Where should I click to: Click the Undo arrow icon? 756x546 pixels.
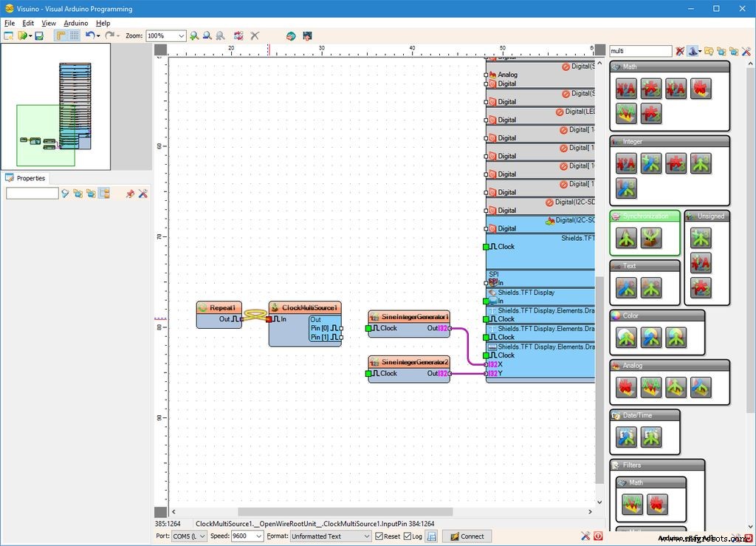[x=90, y=35]
